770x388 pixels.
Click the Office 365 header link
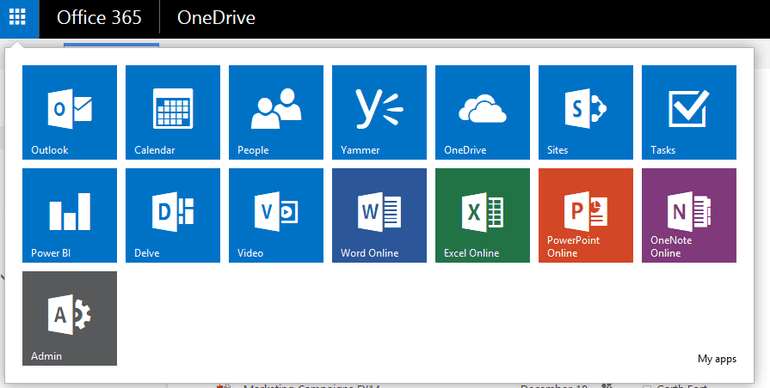point(99,18)
